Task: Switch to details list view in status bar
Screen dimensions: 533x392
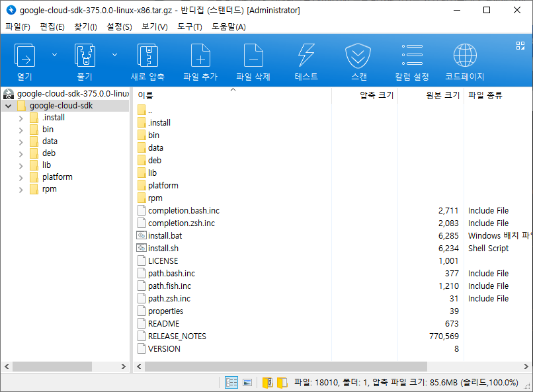Action: pos(231,383)
